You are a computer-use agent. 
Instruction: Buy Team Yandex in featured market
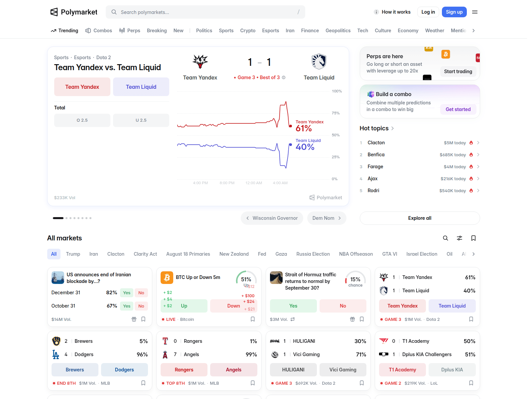click(82, 87)
